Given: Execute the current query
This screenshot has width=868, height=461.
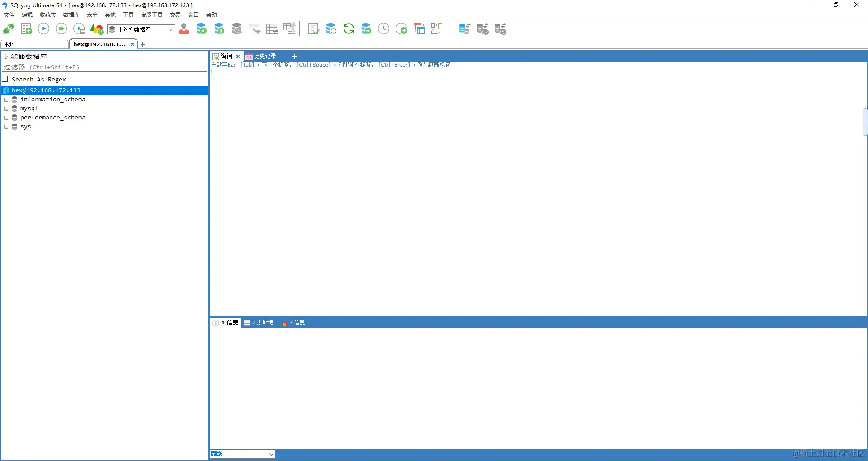Looking at the screenshot, I should 44,29.
